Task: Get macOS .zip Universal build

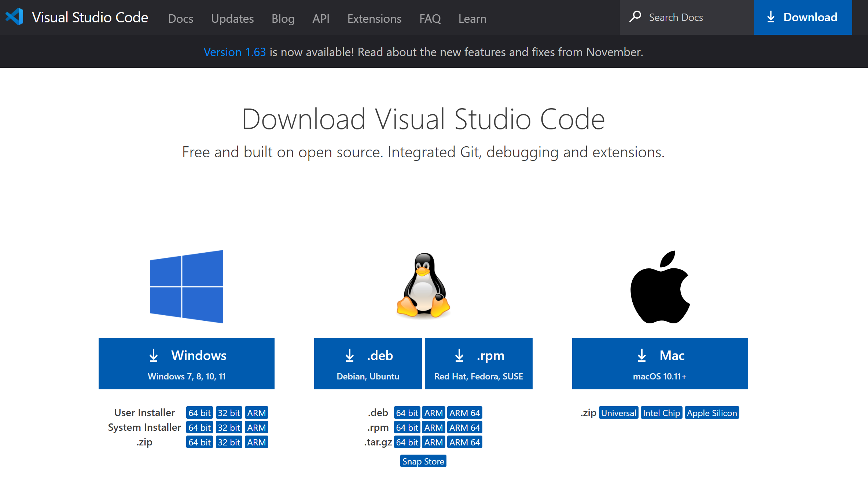Action: click(x=619, y=413)
